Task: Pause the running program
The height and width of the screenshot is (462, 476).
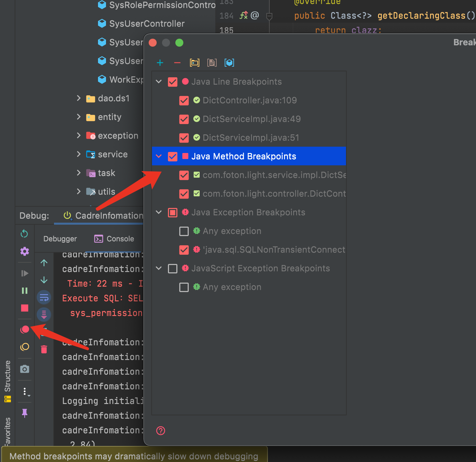Action: pyautogui.click(x=25, y=291)
